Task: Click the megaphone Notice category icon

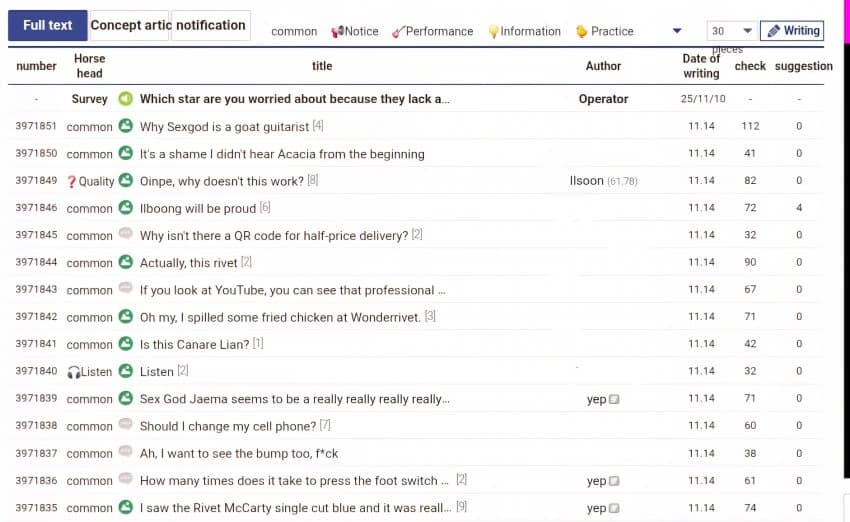Action: pos(337,32)
